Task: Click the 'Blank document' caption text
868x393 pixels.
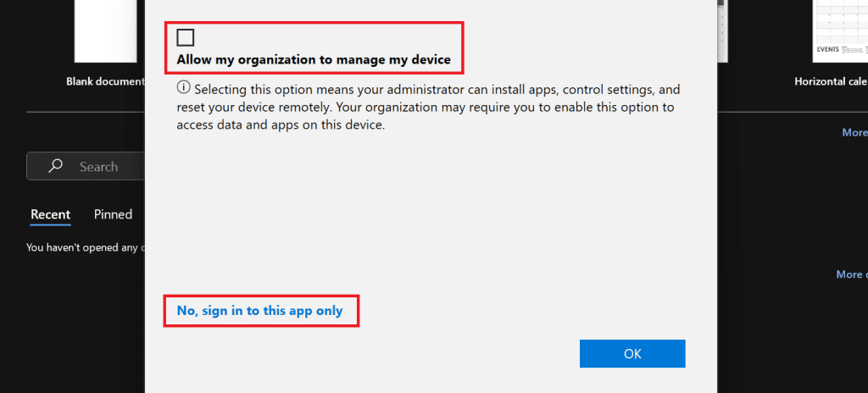Action: 105,82
